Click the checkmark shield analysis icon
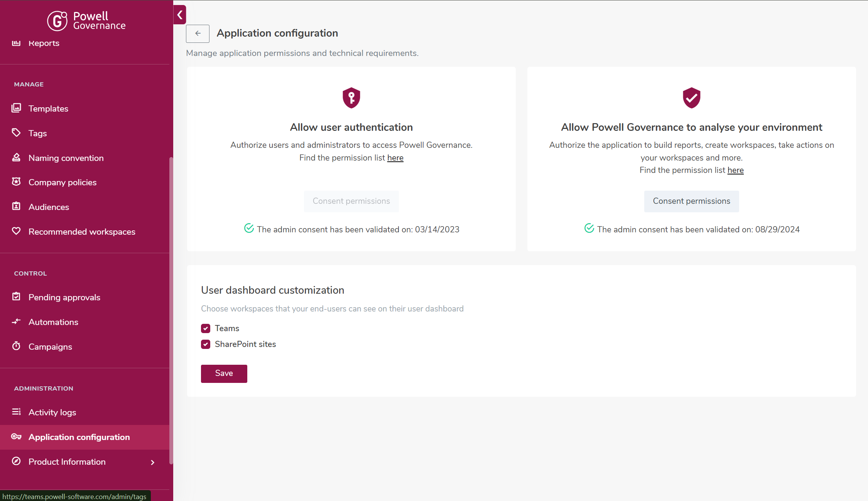The image size is (868, 501). point(691,98)
